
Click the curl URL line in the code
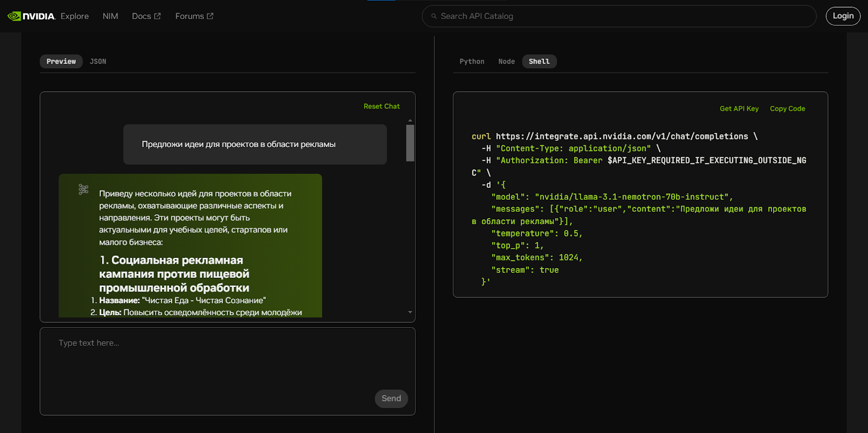pos(615,136)
